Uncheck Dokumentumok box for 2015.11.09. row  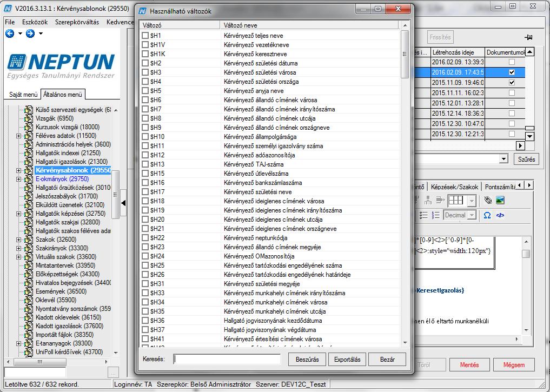[x=512, y=83]
